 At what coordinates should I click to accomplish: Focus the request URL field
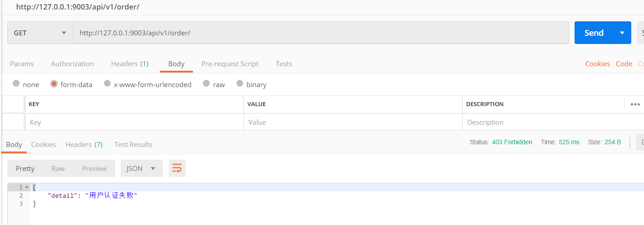321,33
